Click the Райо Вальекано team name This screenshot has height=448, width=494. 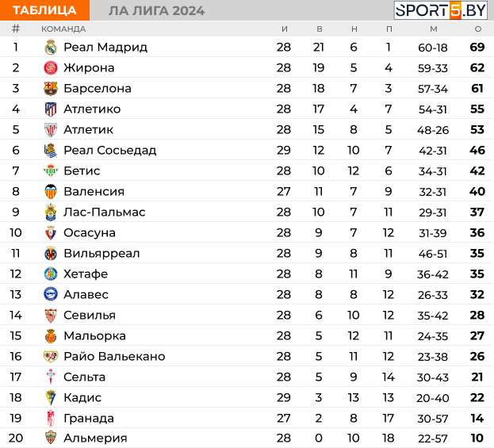114,356
